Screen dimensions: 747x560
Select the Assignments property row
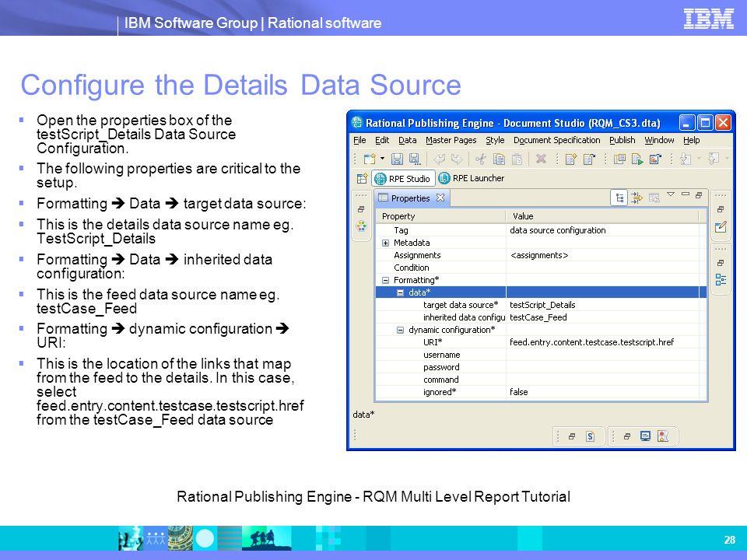click(540, 255)
